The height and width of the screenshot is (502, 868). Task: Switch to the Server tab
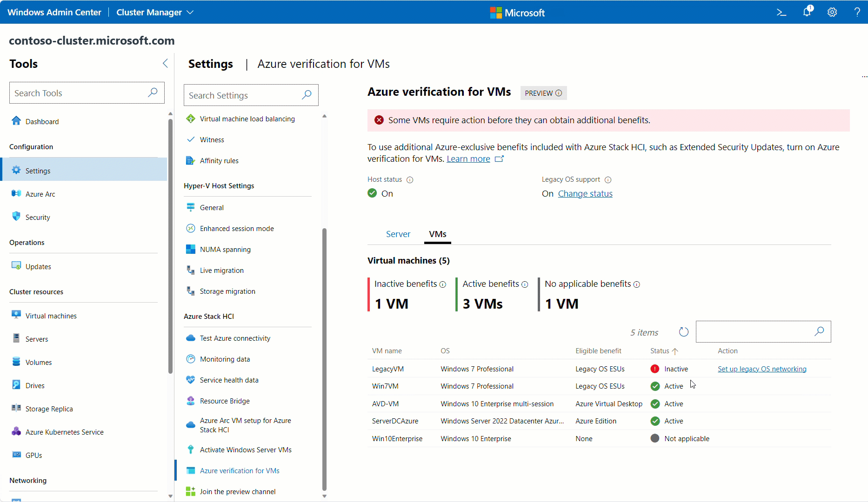[398, 234]
